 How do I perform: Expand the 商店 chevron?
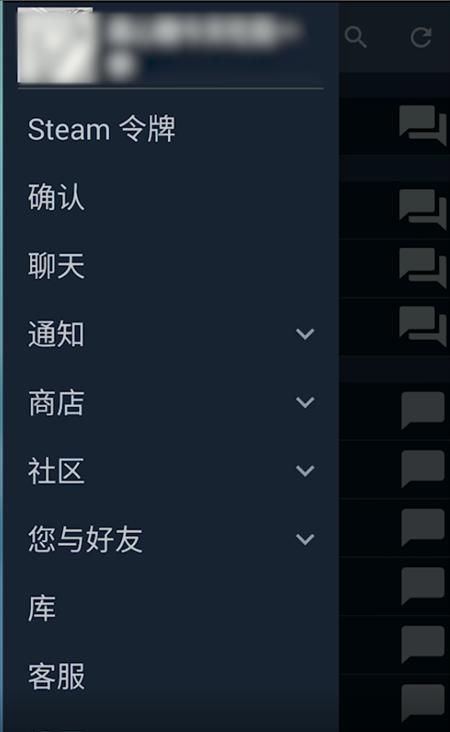(305, 402)
